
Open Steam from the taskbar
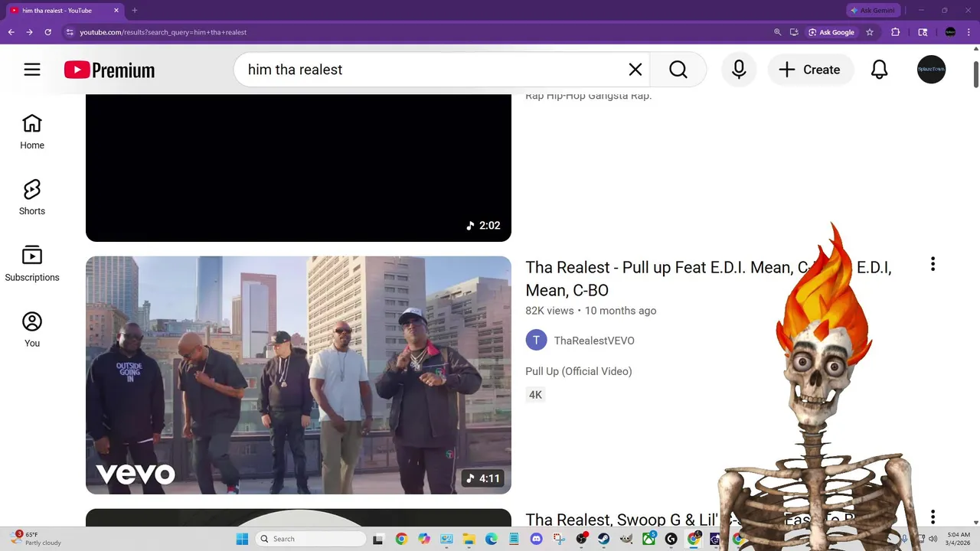tap(604, 539)
